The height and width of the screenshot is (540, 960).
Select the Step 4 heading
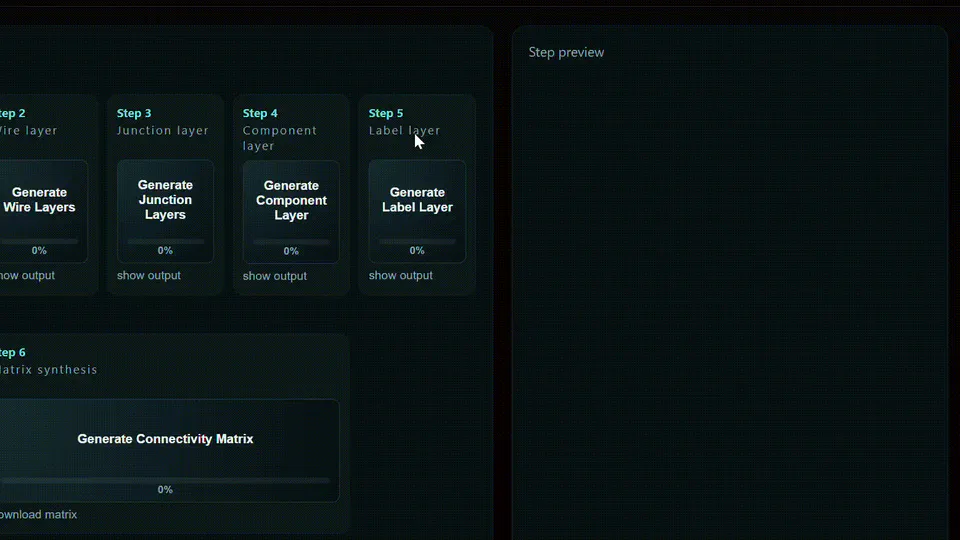pyautogui.click(x=260, y=113)
